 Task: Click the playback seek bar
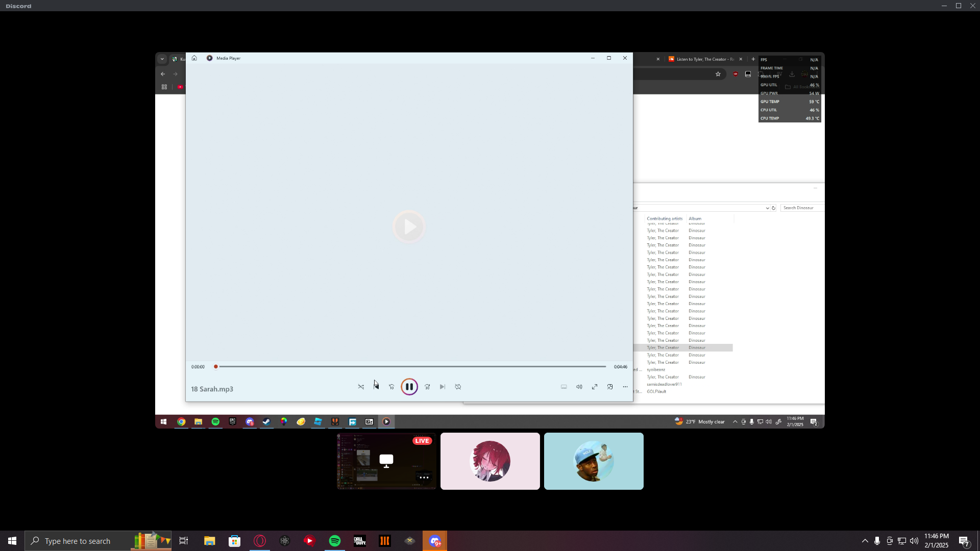411,366
